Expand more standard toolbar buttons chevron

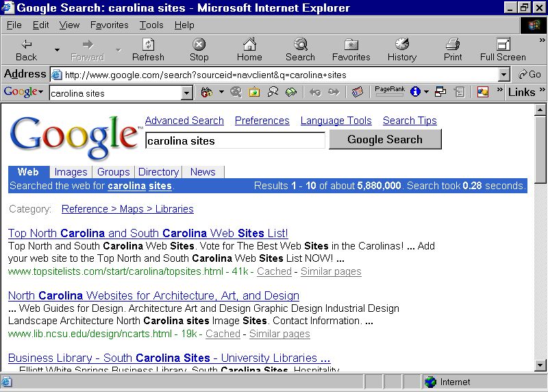[x=542, y=40]
